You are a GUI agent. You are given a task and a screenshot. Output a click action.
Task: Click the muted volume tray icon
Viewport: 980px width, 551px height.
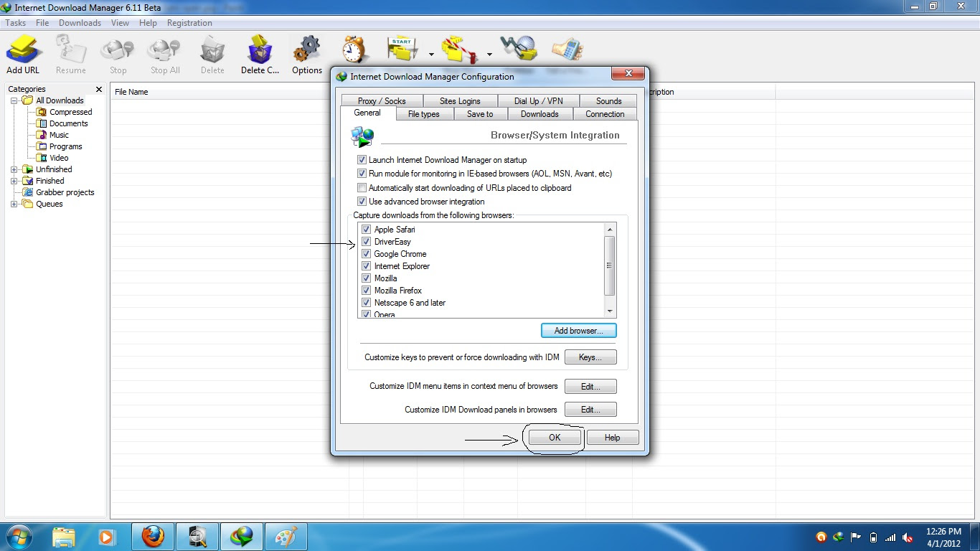(x=908, y=537)
